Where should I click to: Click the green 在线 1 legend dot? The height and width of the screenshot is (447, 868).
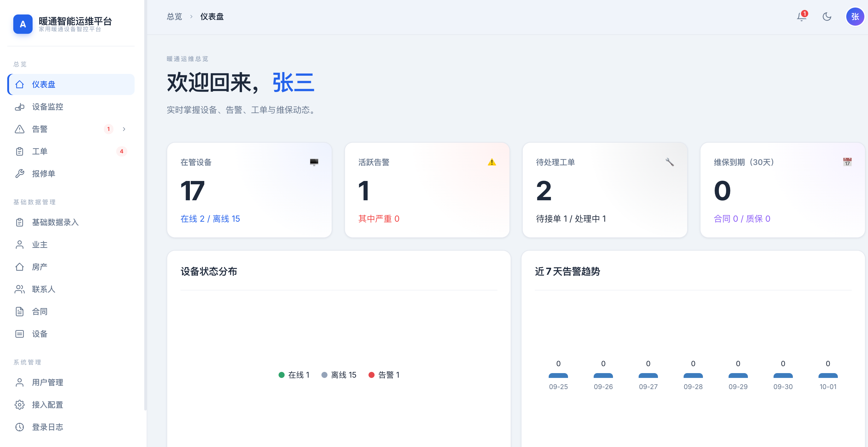coord(282,375)
